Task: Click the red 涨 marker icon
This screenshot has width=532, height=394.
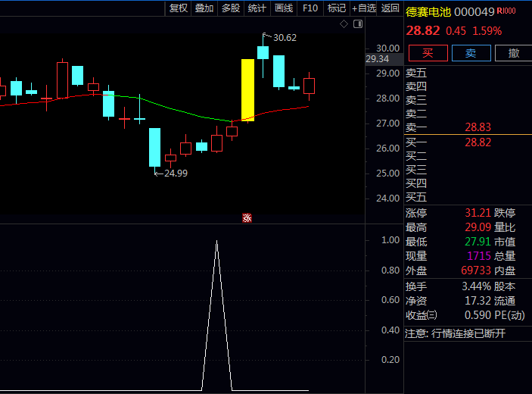Action: 247,217
